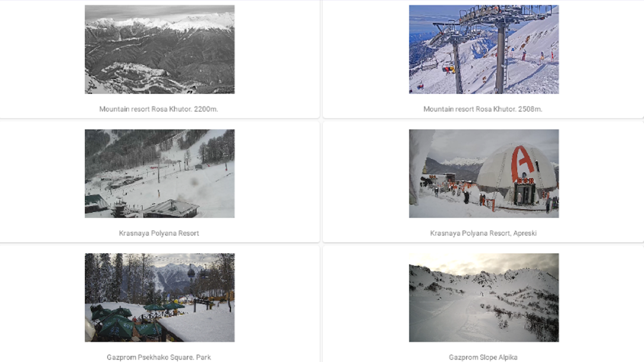This screenshot has width=644, height=362.
Task: Pick the image with the red letter A dome
Action: pyautogui.click(x=484, y=173)
